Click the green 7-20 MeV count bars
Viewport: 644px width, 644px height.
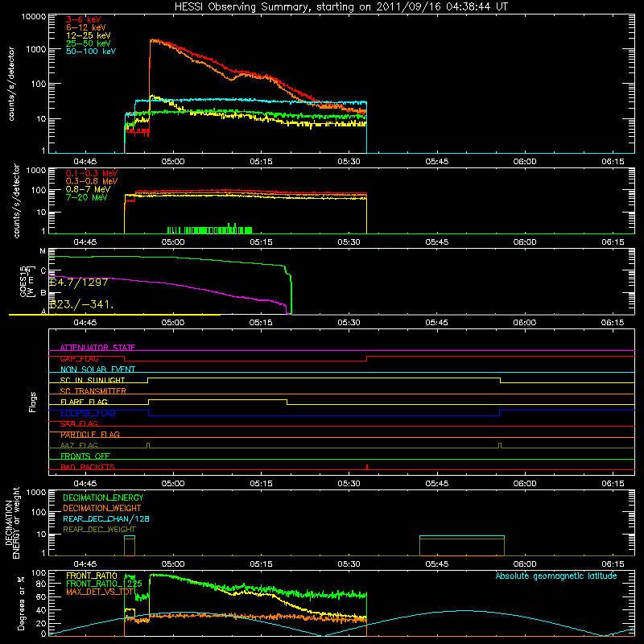pos(209,229)
